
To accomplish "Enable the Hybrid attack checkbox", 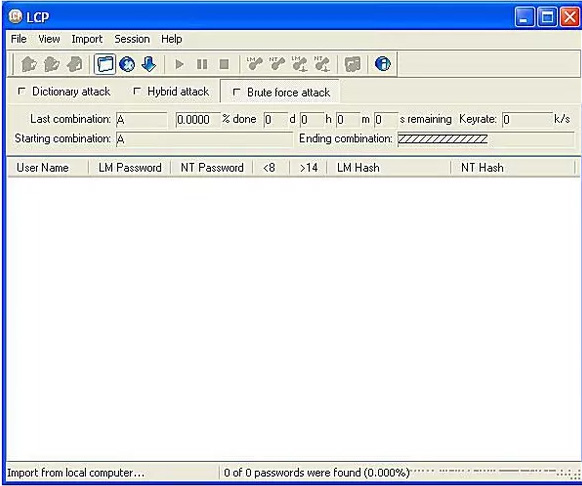I will (137, 91).
